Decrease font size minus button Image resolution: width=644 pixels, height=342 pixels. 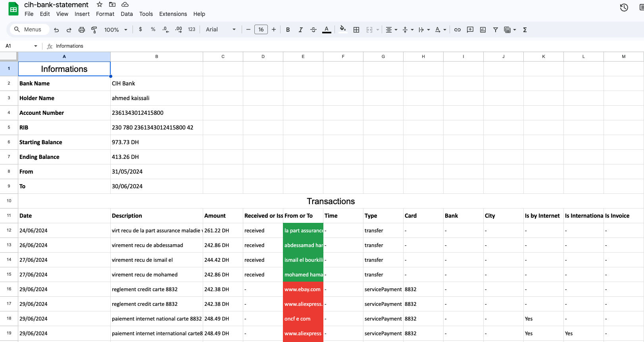(248, 29)
